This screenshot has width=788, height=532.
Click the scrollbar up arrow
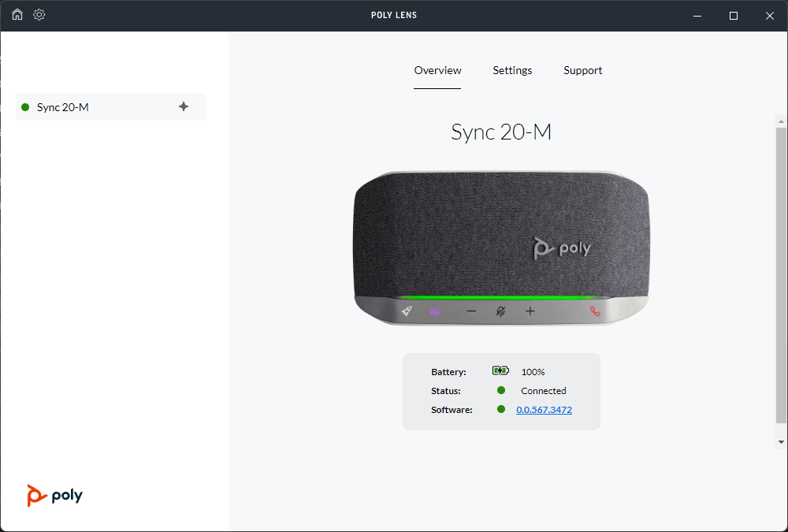click(x=781, y=122)
